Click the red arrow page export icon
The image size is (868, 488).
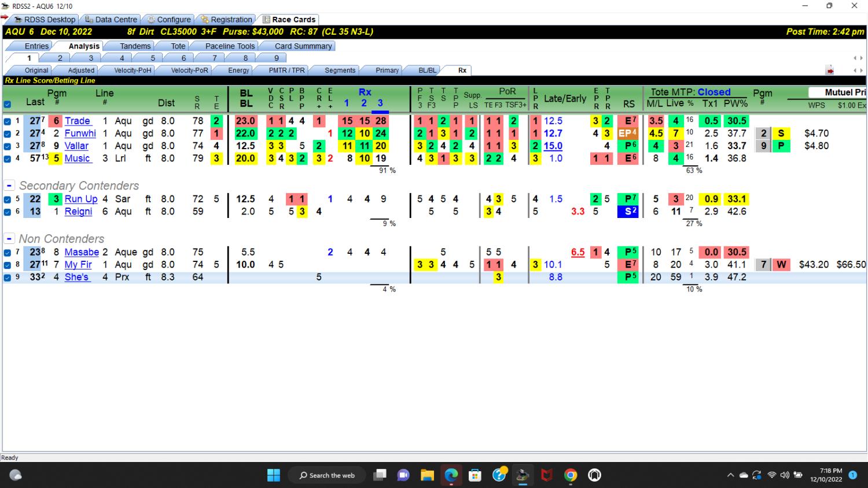pyautogui.click(x=829, y=71)
